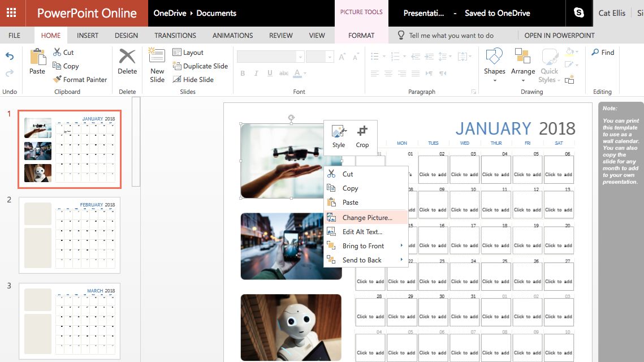The width and height of the screenshot is (644, 362).
Task: Select the February 2018 slide thumbnail
Action: (69, 234)
